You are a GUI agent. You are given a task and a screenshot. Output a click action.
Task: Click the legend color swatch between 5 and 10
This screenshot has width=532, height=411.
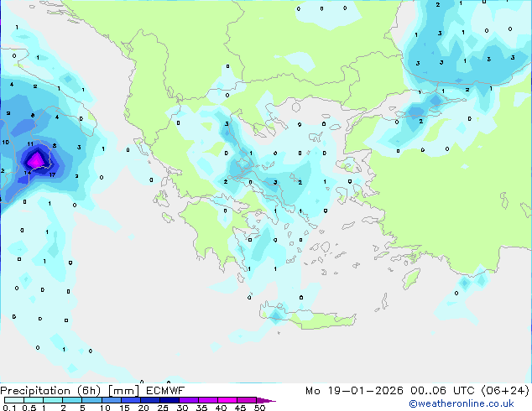(91, 400)
